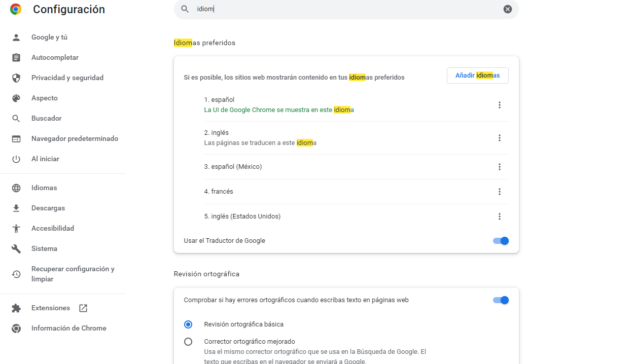Open the menu for francés
The image size is (632, 364).
pyautogui.click(x=500, y=192)
